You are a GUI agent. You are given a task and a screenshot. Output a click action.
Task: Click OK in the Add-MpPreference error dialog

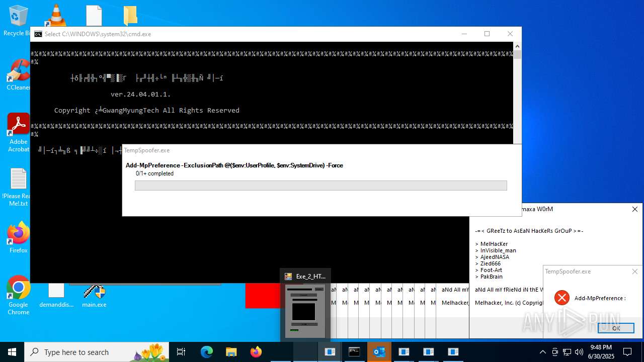616,328
